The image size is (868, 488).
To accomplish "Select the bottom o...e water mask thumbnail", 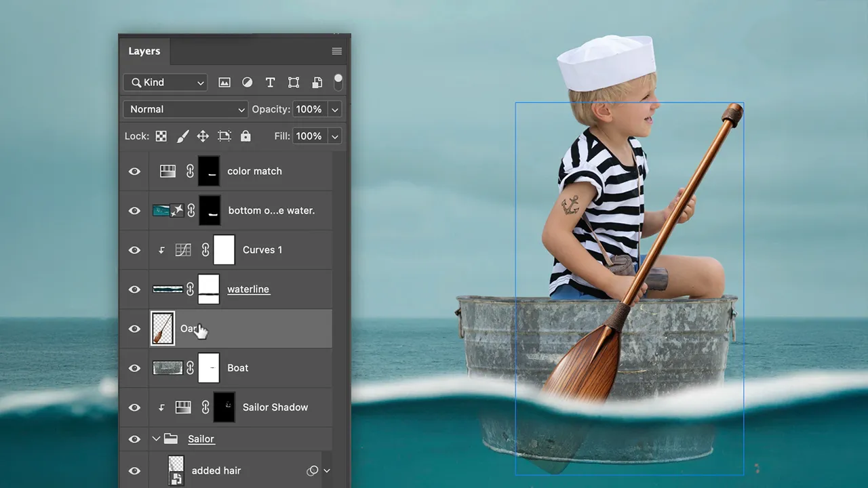I will click(x=210, y=211).
